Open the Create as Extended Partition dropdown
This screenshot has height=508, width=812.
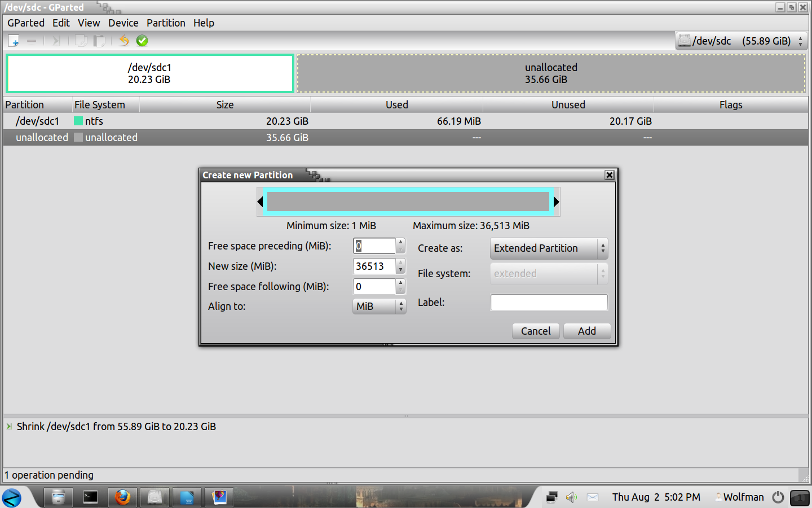(x=549, y=248)
